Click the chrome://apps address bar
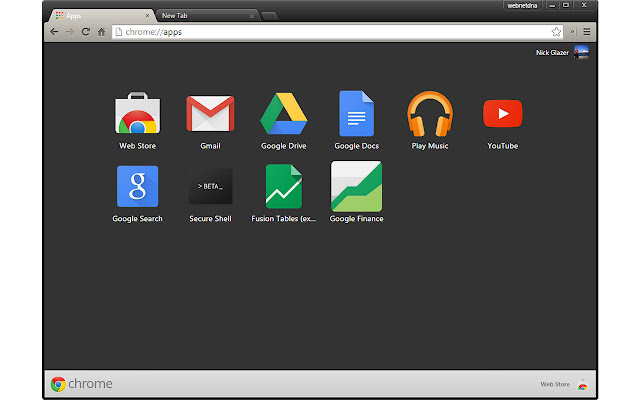 tap(337, 32)
